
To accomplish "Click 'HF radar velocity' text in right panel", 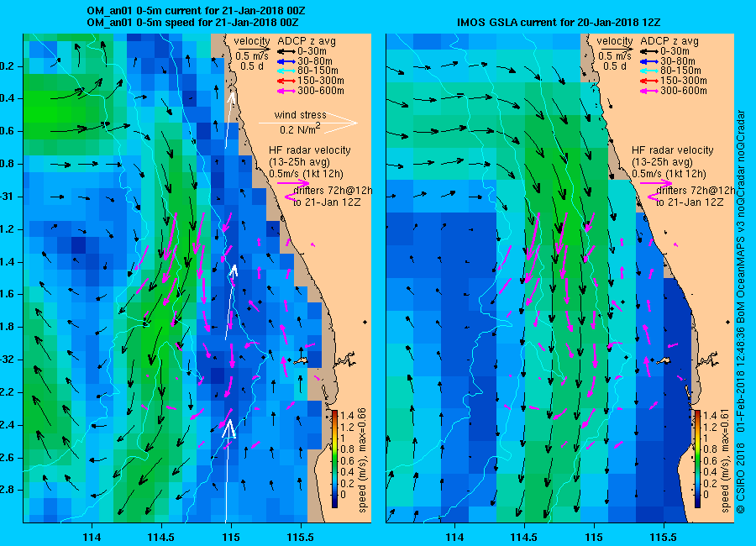I will click(x=673, y=150).
